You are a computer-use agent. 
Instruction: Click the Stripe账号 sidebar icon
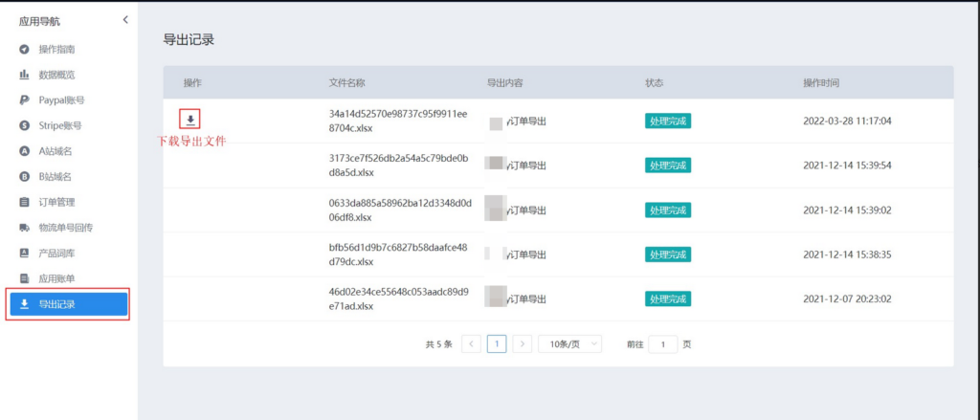point(24,125)
